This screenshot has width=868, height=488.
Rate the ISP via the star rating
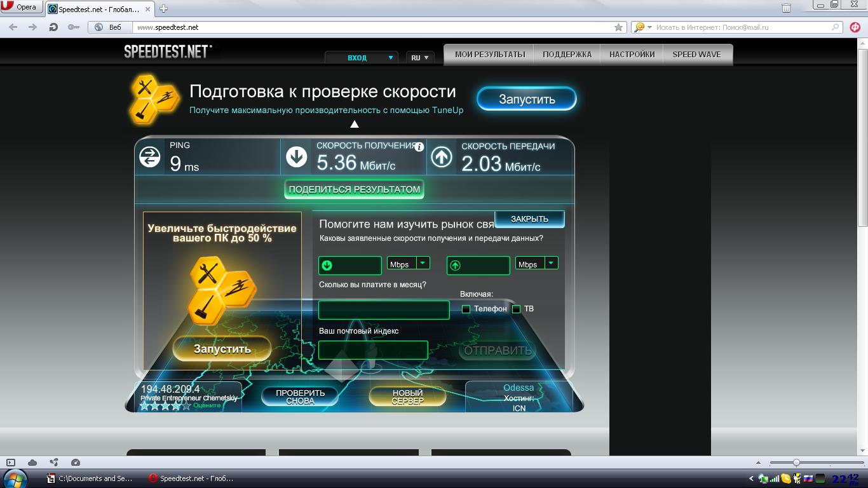point(165,405)
